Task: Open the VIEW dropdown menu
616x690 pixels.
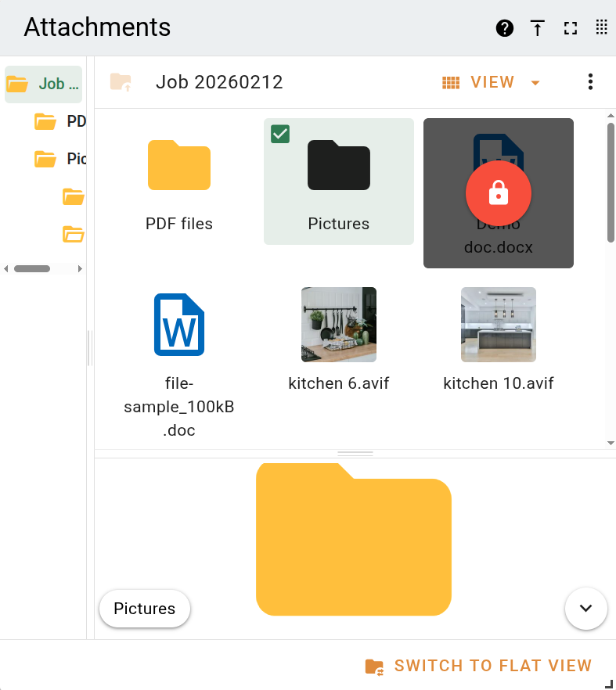Action: coord(491,82)
